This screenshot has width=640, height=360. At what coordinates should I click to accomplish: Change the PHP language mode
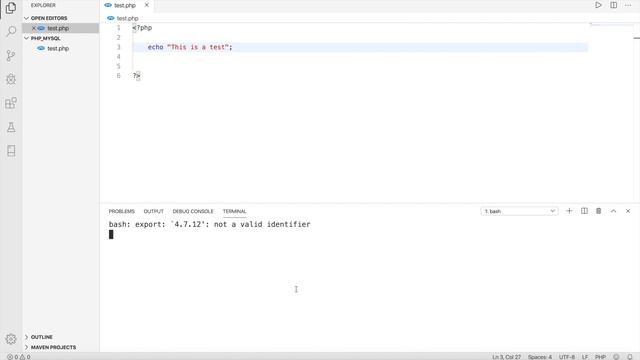tap(600, 357)
